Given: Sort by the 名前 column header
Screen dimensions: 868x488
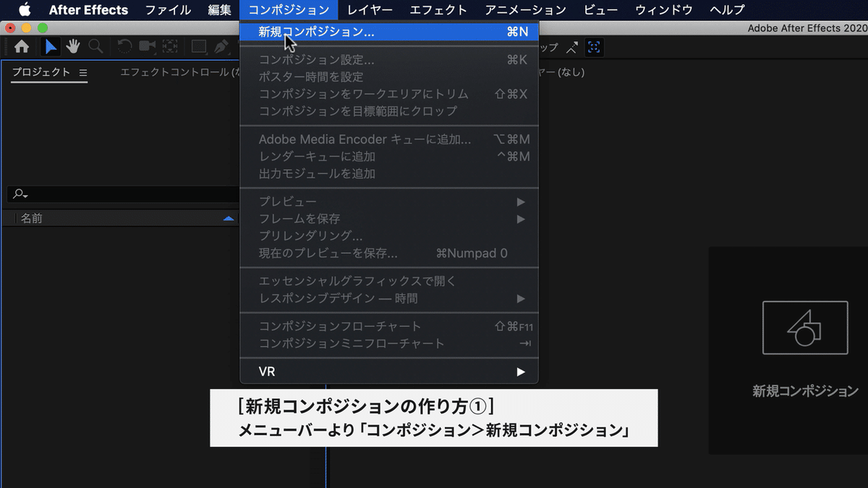Looking at the screenshot, I should tap(31, 218).
